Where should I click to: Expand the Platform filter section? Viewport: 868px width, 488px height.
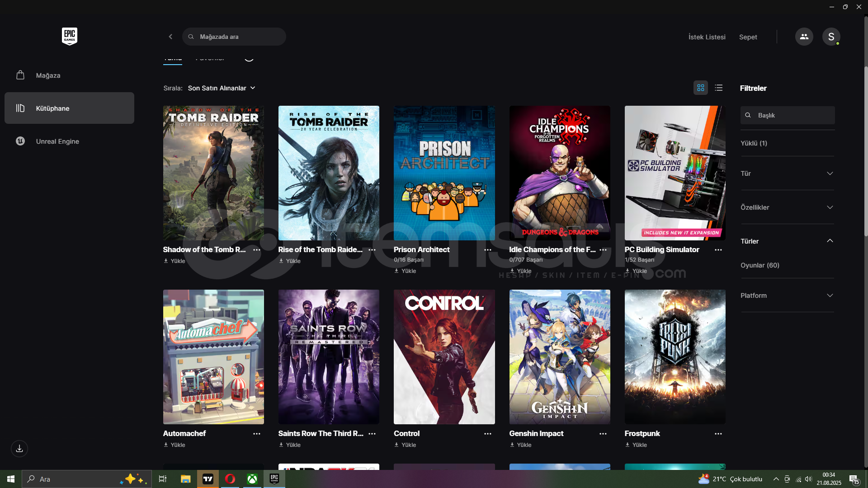788,296
